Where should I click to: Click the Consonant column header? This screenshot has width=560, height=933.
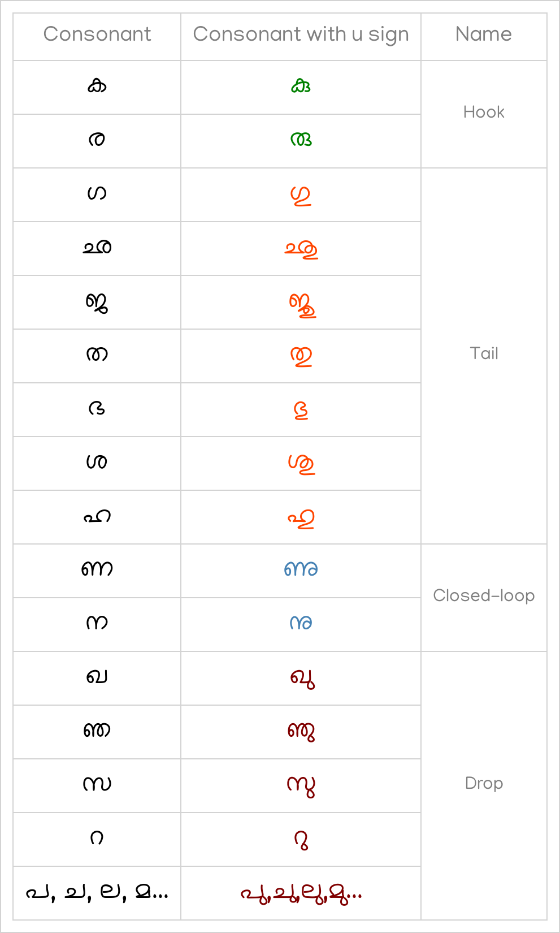pyautogui.click(x=97, y=34)
